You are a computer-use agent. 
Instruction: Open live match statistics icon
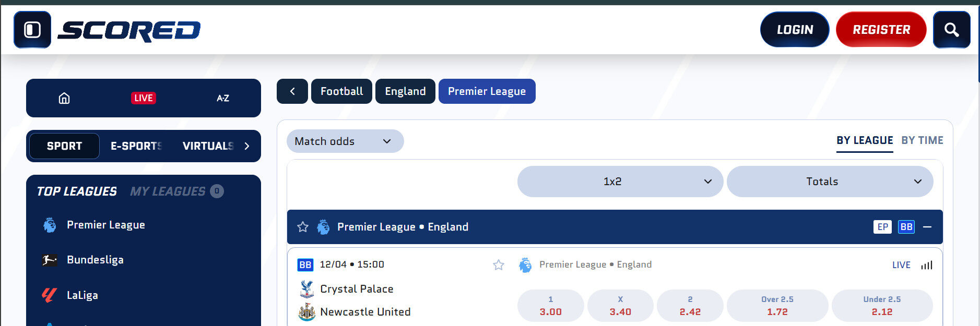pos(927,265)
